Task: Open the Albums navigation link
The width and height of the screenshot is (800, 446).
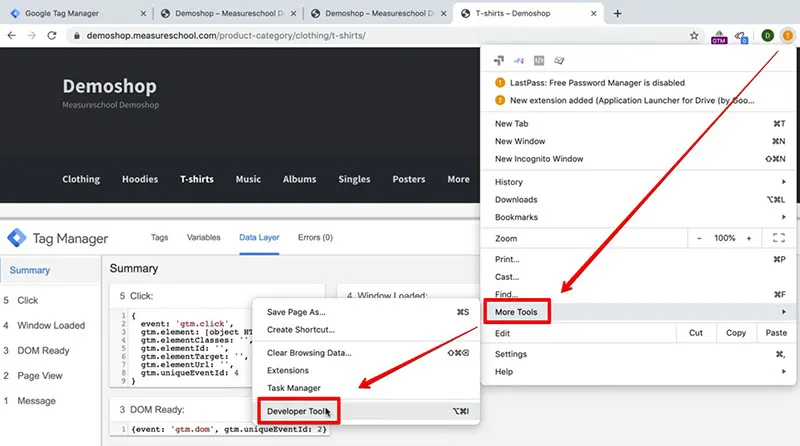Action: (299, 179)
